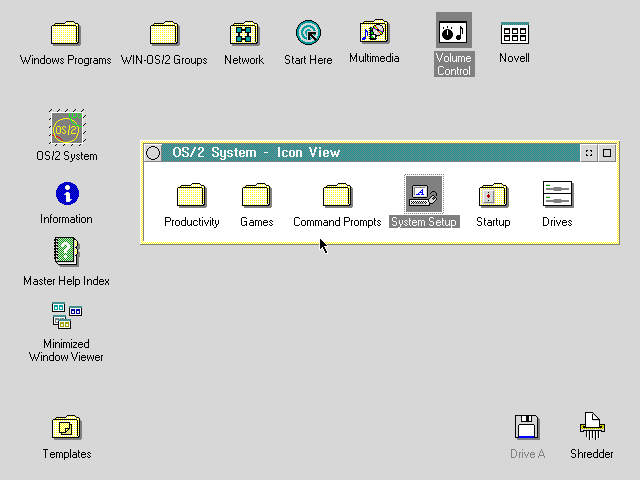Viewport: 640px width, 480px height.
Task: Select the Shredder icon
Action: coord(592,426)
